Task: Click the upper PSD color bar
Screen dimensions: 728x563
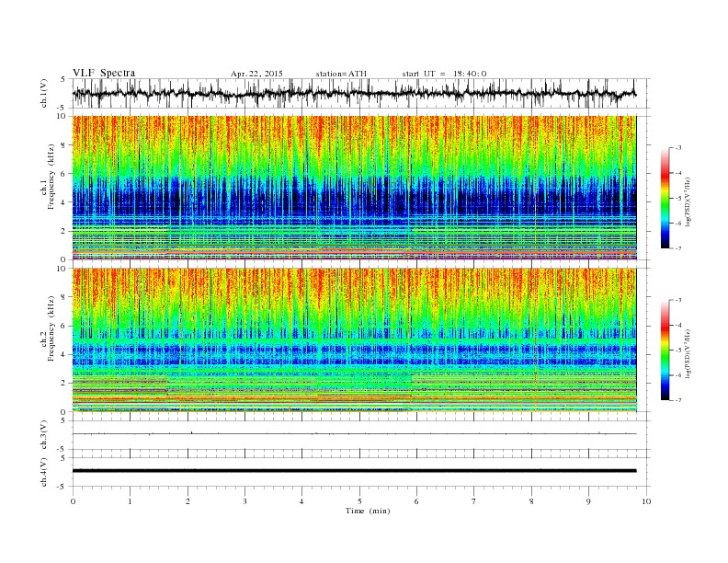Action: click(x=665, y=198)
